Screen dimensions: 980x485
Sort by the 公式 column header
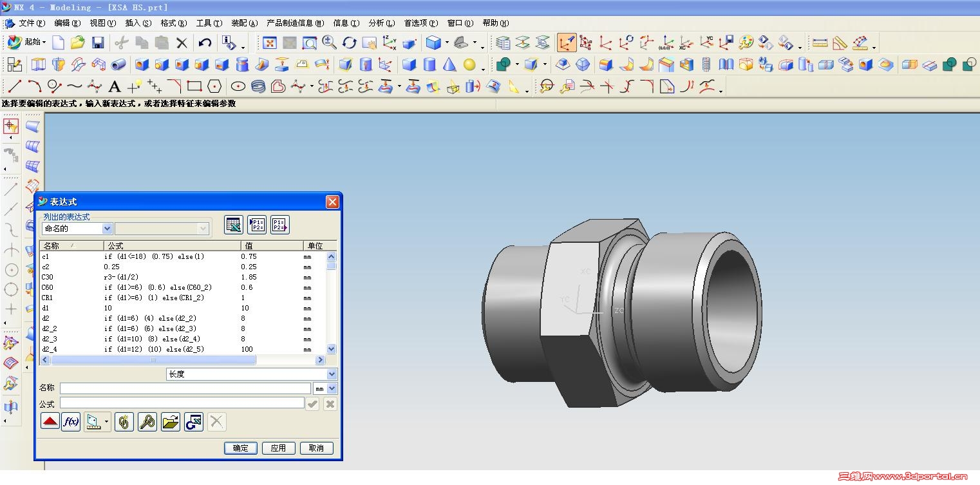[173, 246]
